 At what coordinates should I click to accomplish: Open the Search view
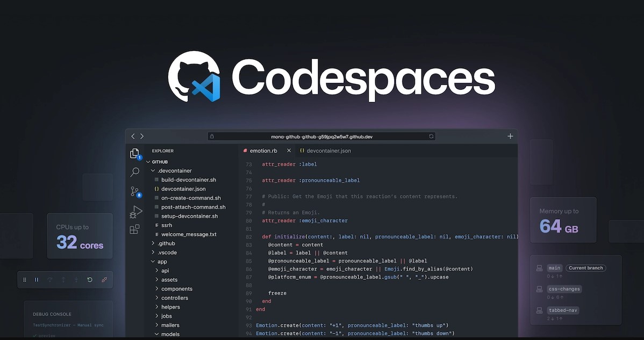pyautogui.click(x=134, y=172)
